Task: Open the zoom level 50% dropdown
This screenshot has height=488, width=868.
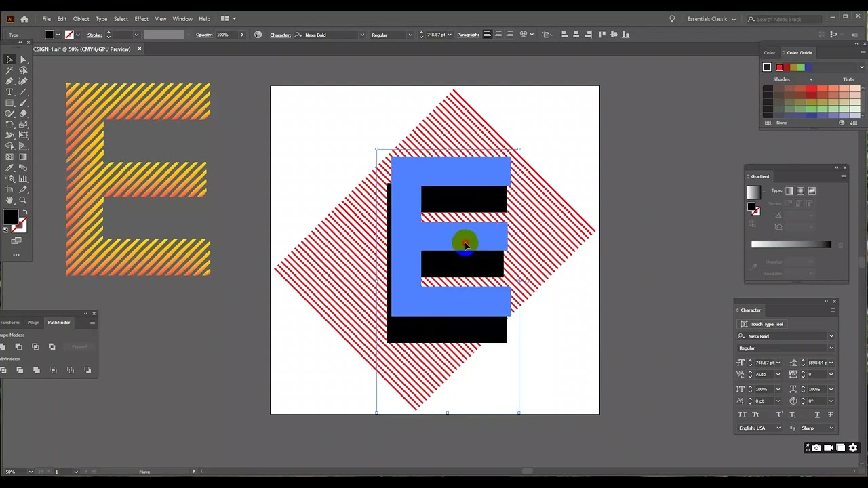Action: 31,472
